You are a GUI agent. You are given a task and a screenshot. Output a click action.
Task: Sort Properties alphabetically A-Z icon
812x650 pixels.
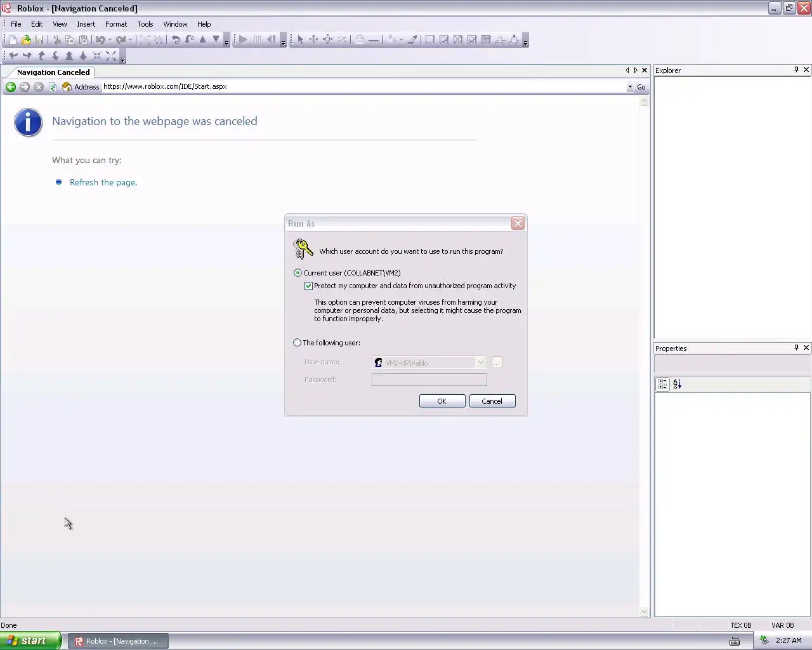coord(677,384)
